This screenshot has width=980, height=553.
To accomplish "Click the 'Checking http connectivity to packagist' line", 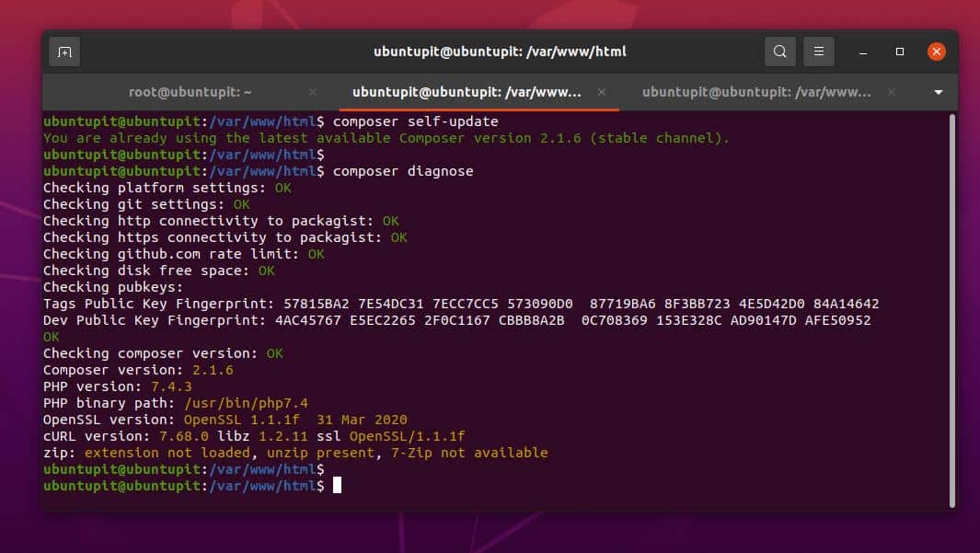I will coord(221,221).
